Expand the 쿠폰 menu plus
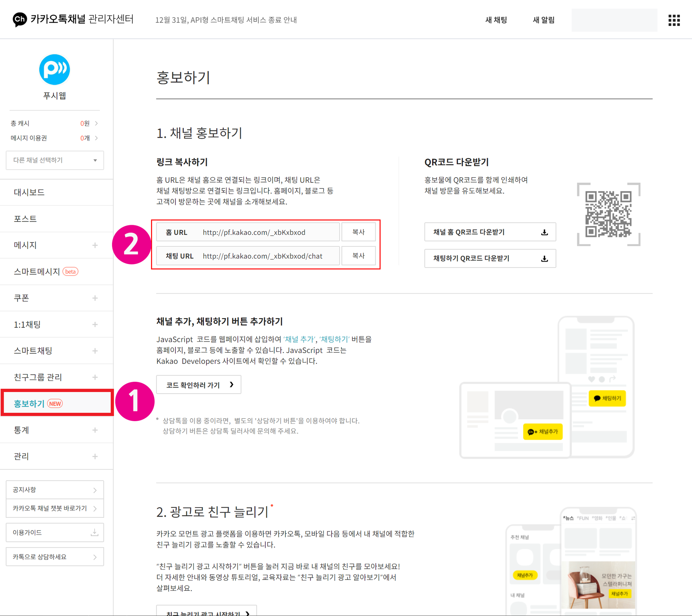The width and height of the screenshot is (692, 616). click(x=95, y=298)
